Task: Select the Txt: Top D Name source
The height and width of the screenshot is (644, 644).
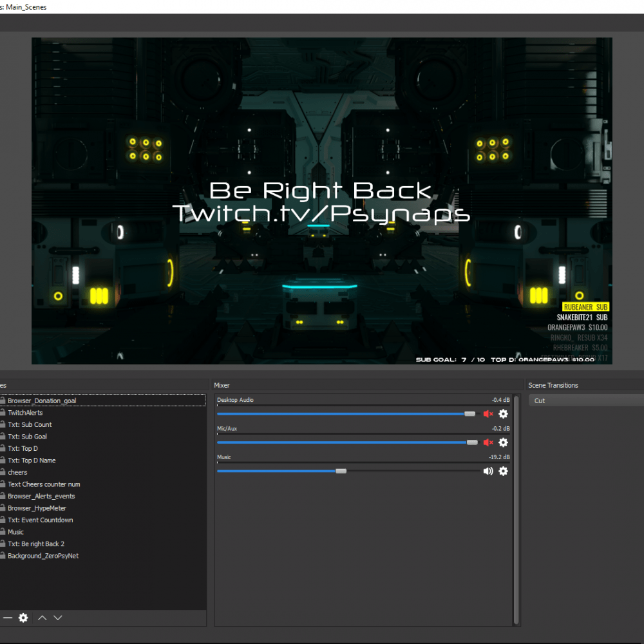Action: 32,460
